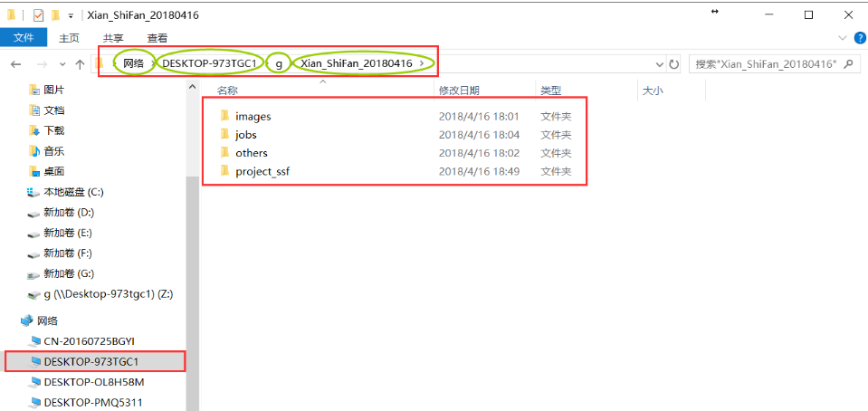The height and width of the screenshot is (411, 868).
Task: Click the blue Help question mark icon
Action: tap(858, 38)
